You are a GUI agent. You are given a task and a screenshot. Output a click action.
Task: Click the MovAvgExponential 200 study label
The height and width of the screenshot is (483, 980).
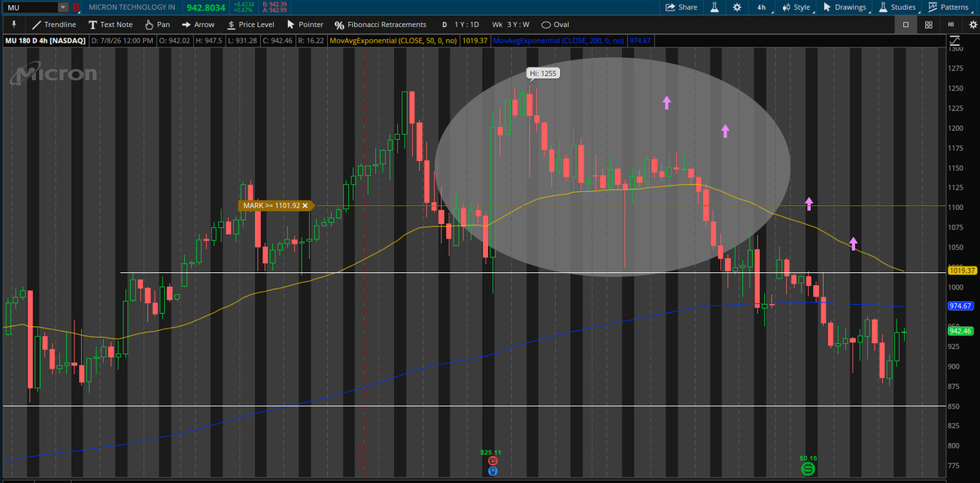pyautogui.click(x=559, y=41)
